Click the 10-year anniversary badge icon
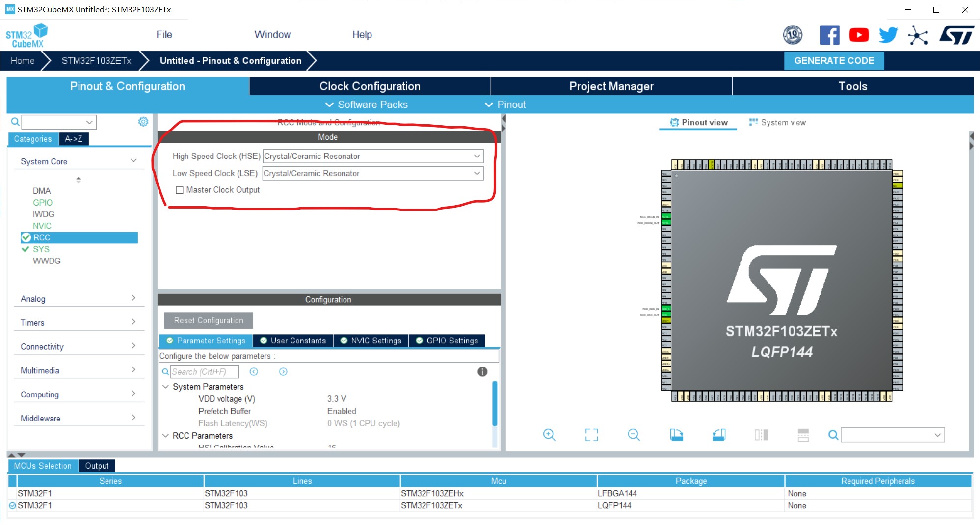 click(x=793, y=35)
